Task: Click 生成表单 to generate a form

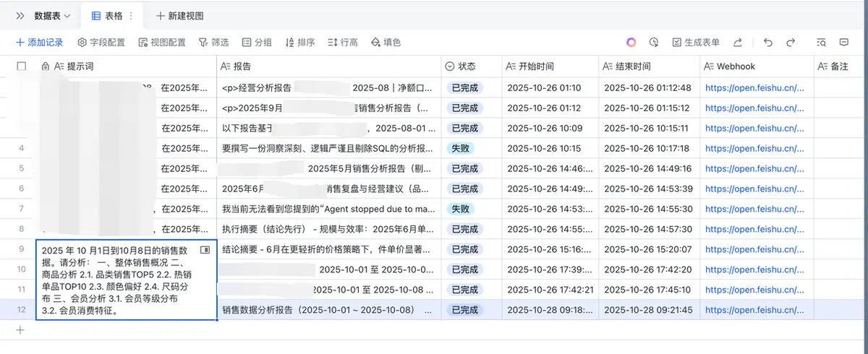Action: pyautogui.click(x=696, y=43)
